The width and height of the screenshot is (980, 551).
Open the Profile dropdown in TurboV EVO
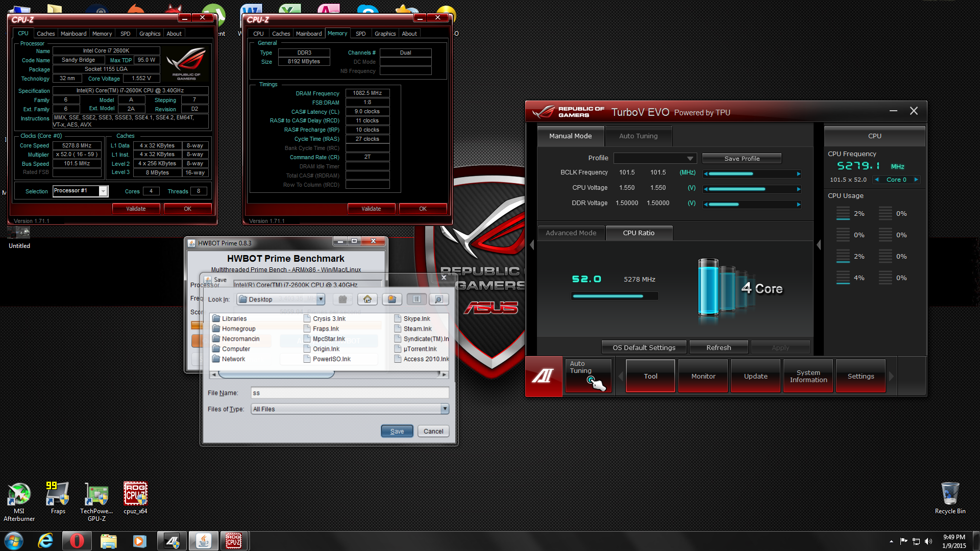tap(655, 158)
